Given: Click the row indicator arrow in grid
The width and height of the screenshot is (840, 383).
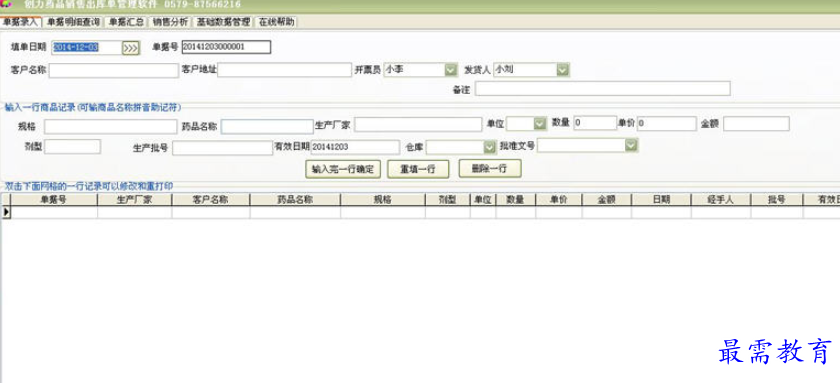Looking at the screenshot, I should [6, 212].
